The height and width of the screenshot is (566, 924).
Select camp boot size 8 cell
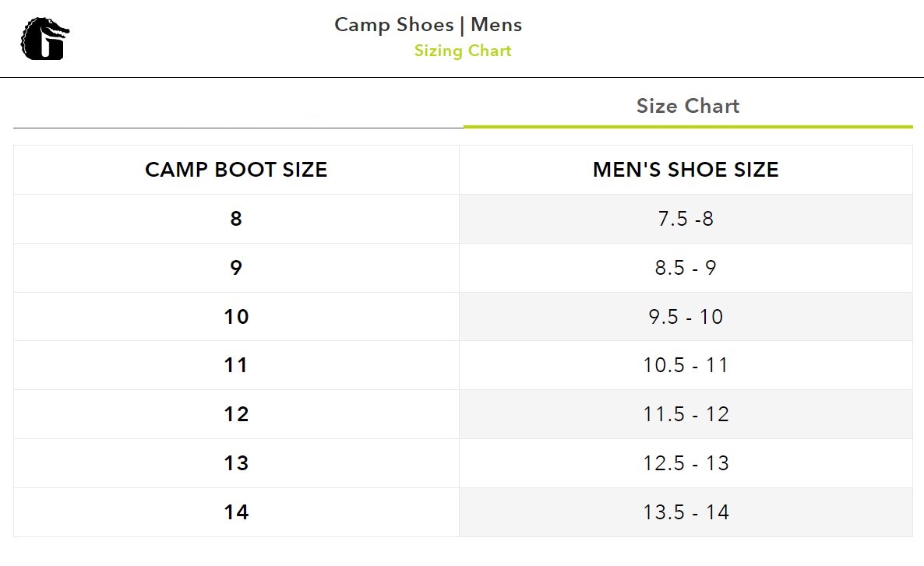236,219
